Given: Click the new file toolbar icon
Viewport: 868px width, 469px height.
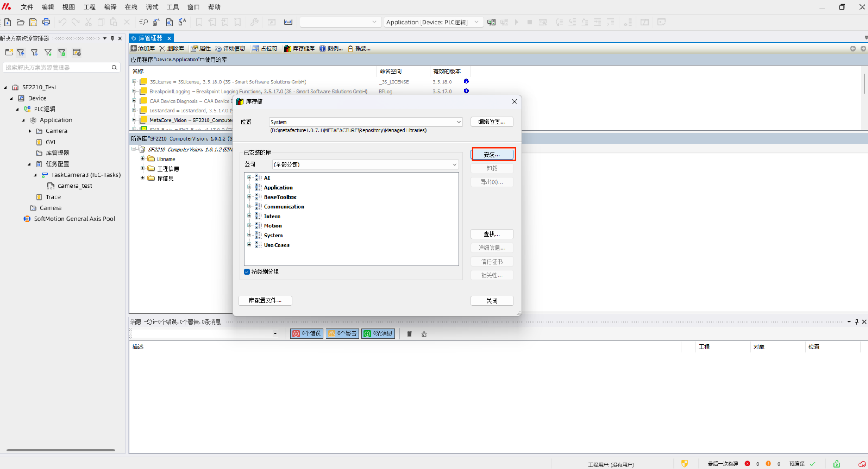Looking at the screenshot, I should 8,22.
